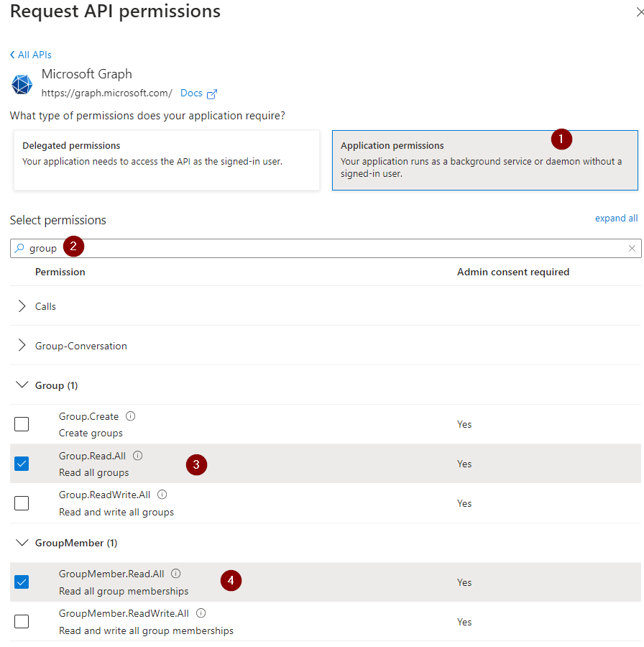This screenshot has height=647, width=644.
Task: Click the info icon beside GroupMember.ReadWrite.All
Action: point(201,613)
